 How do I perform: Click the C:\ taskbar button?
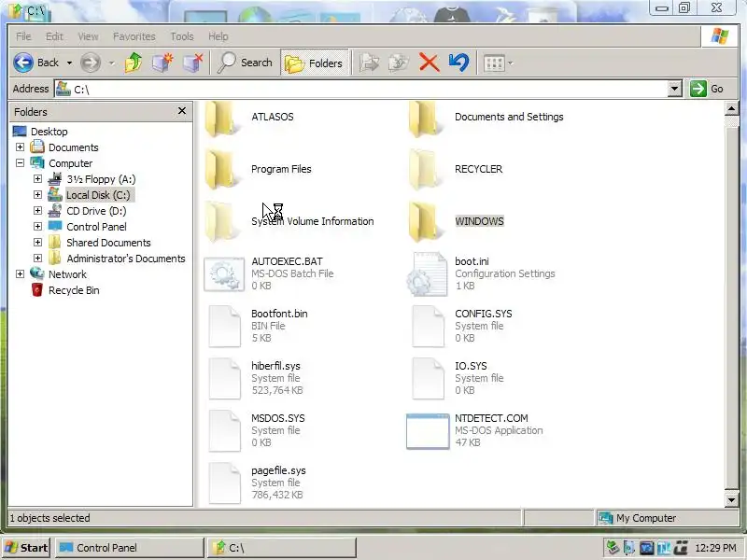click(282, 548)
